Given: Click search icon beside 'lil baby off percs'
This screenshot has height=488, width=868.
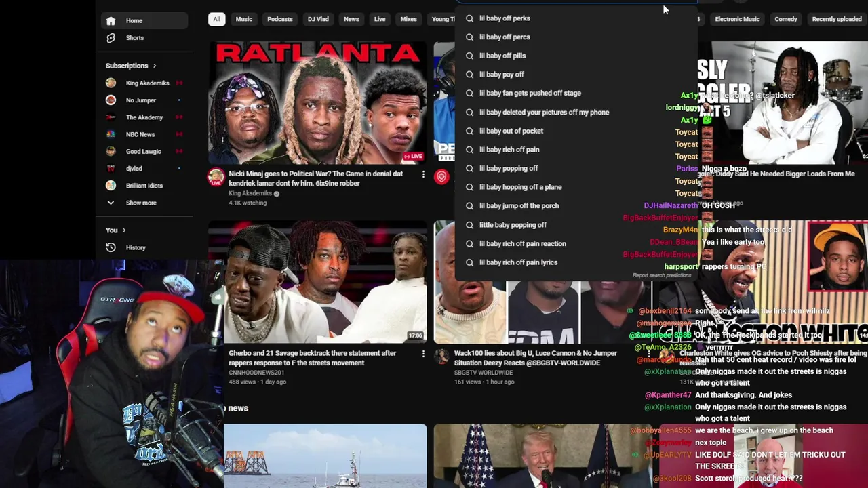Looking at the screenshot, I should 469,37.
